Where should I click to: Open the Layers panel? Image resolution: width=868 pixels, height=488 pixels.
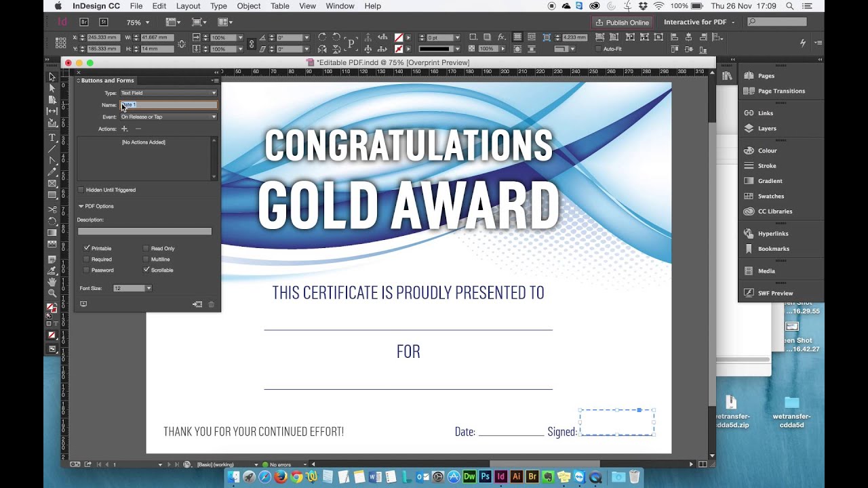767,128
